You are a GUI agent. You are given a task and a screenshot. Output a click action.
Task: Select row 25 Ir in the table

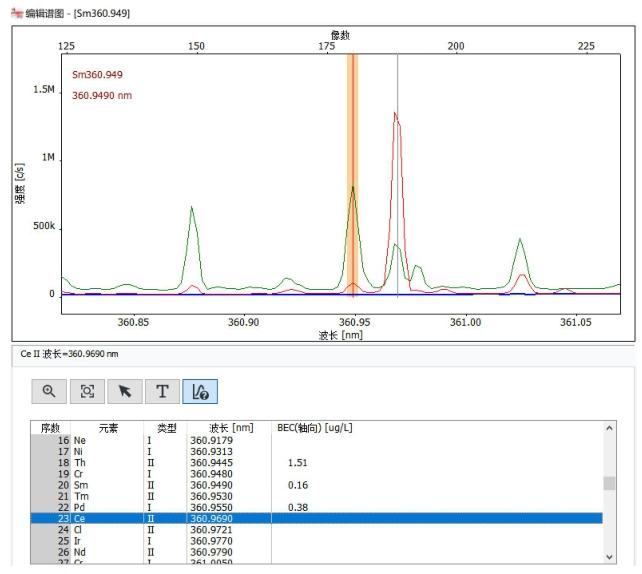point(316,541)
